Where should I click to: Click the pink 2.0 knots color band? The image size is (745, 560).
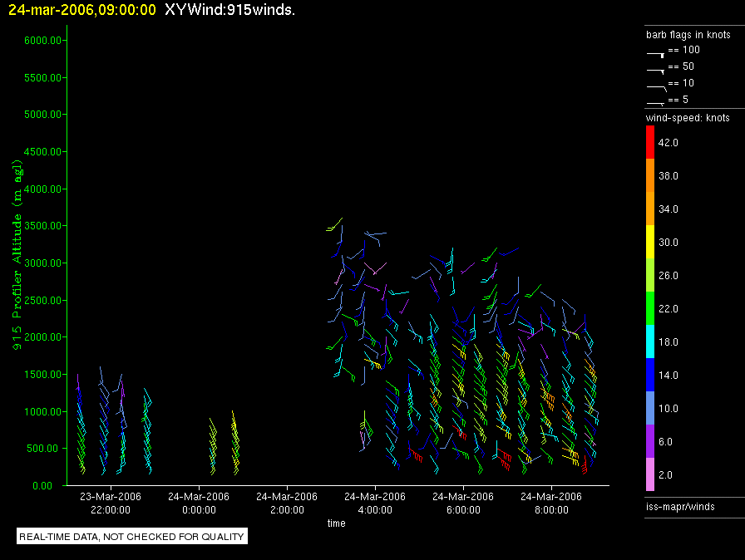click(x=650, y=475)
